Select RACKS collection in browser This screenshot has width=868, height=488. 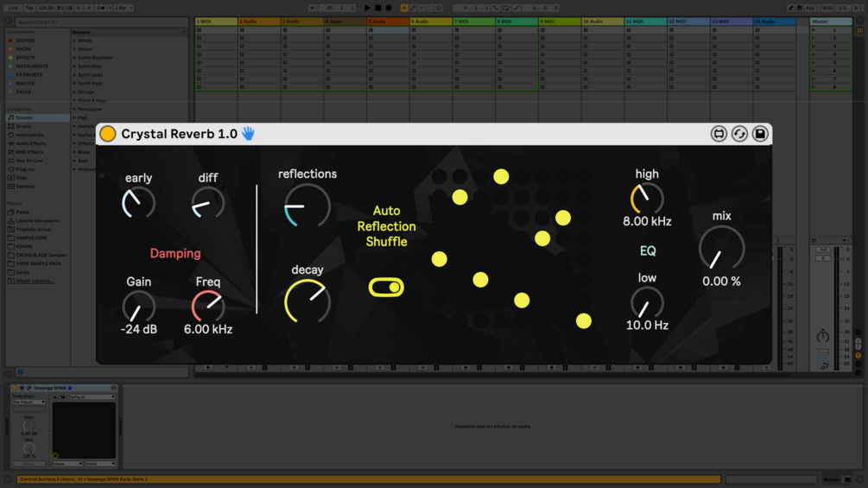tap(23, 49)
